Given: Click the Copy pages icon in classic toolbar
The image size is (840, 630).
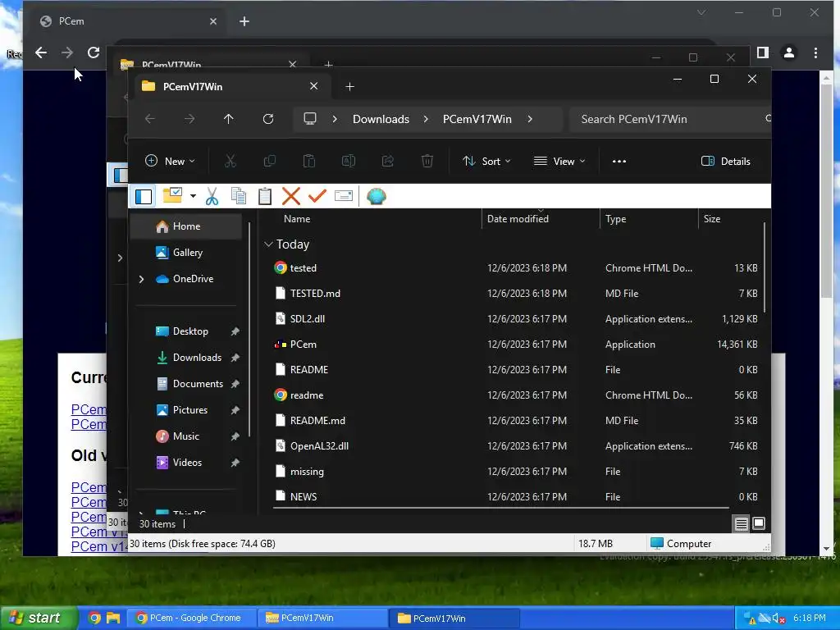Looking at the screenshot, I should pyautogui.click(x=239, y=197).
